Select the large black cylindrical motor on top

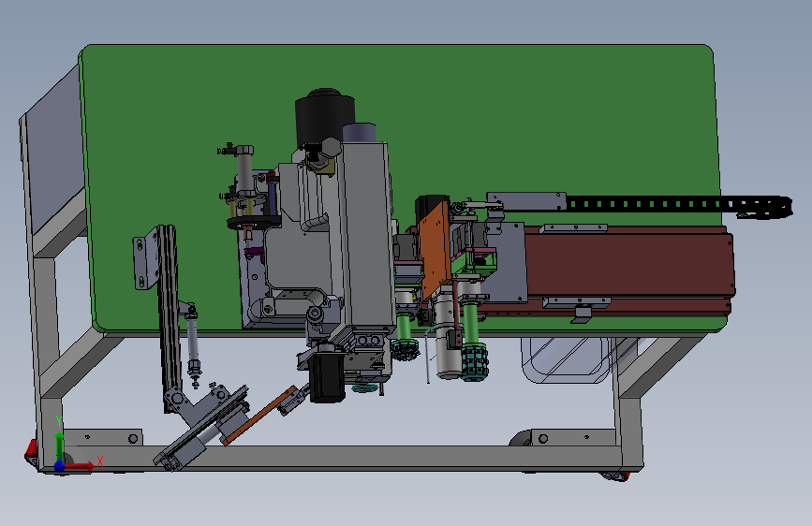point(324,117)
